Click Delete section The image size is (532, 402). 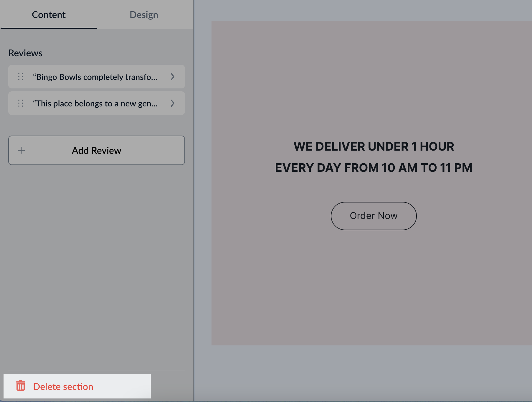pos(63,386)
